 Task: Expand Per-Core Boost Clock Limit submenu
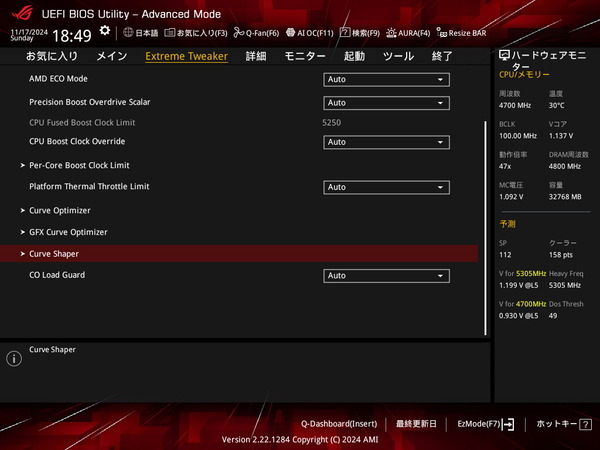(x=79, y=165)
